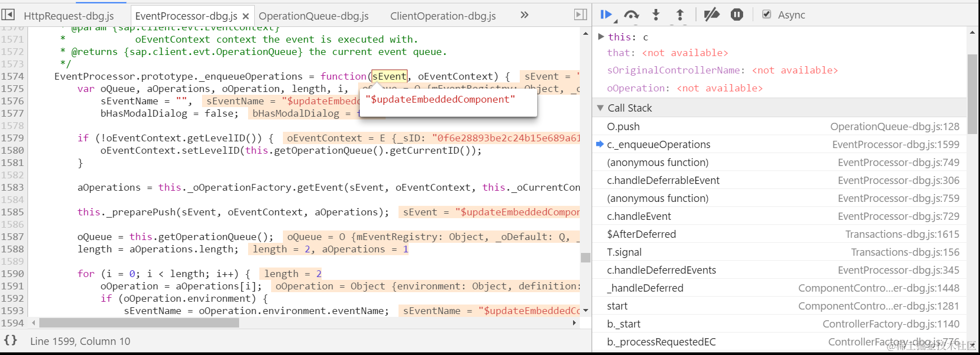
Task: Click the sOriginalControllerName scope entry
Action: click(722, 70)
